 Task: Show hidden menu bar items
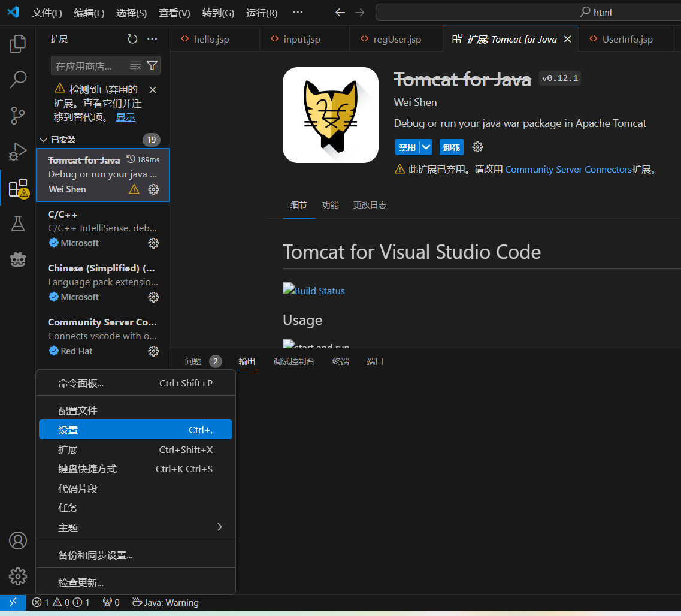(x=298, y=12)
